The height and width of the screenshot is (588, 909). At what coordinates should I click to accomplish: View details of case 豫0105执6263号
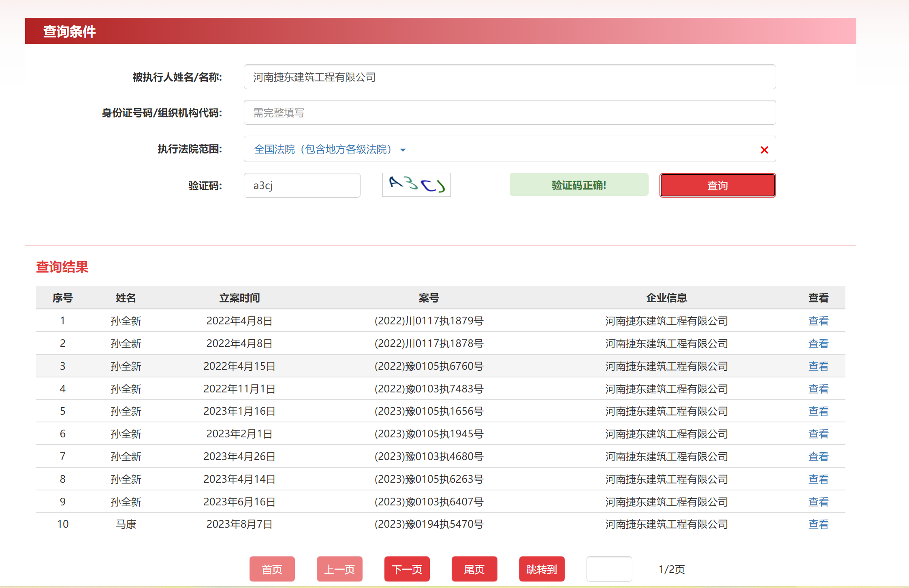[818, 479]
